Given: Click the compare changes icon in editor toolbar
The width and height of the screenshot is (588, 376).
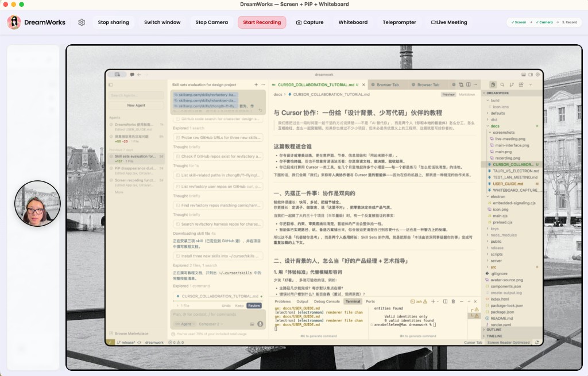Looking at the screenshot, I should 461,85.
